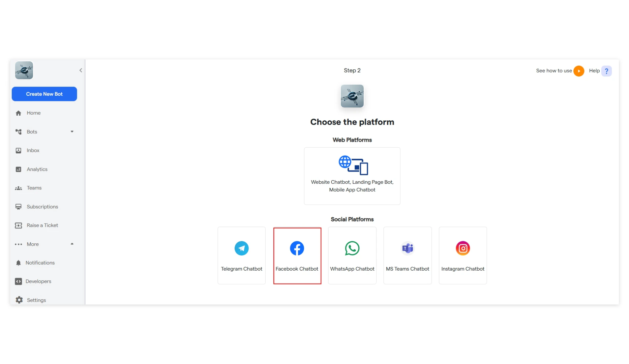Click the Choose the platform heading
The width and height of the screenshot is (629, 364).
coord(352,122)
